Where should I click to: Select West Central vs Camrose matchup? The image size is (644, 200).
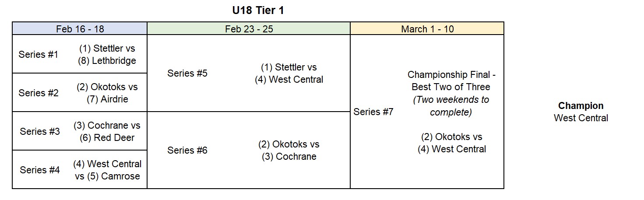pos(107,170)
